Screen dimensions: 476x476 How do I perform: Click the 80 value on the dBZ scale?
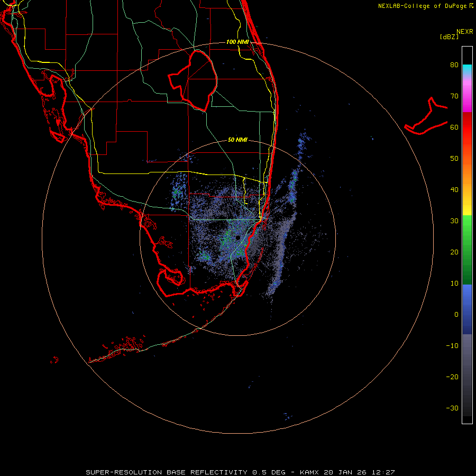point(454,65)
